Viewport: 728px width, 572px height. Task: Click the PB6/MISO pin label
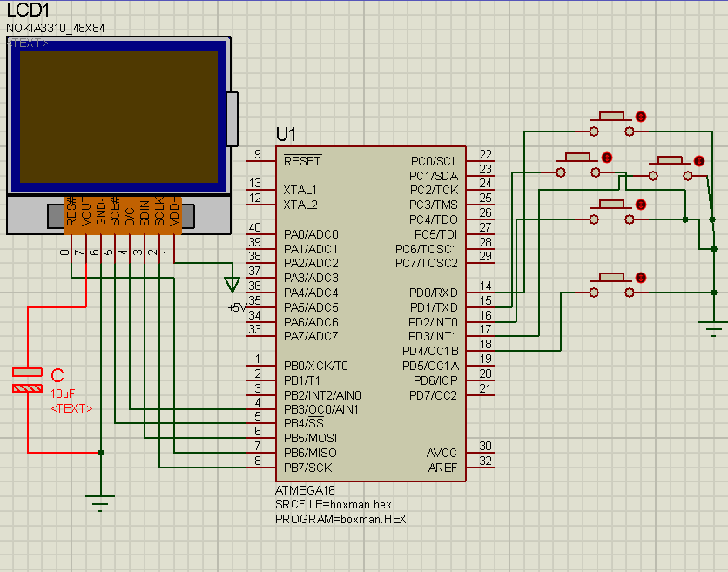[x=310, y=453]
